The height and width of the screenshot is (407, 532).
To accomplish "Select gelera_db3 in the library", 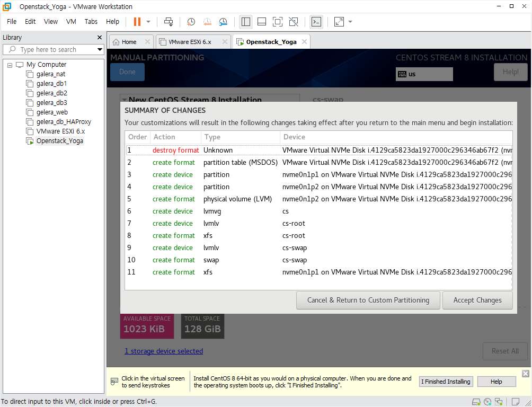I will tap(51, 102).
